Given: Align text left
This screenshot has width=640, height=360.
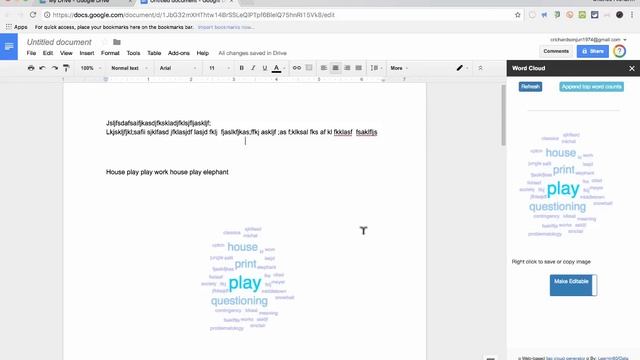Looking at the screenshot, I should click(324, 68).
